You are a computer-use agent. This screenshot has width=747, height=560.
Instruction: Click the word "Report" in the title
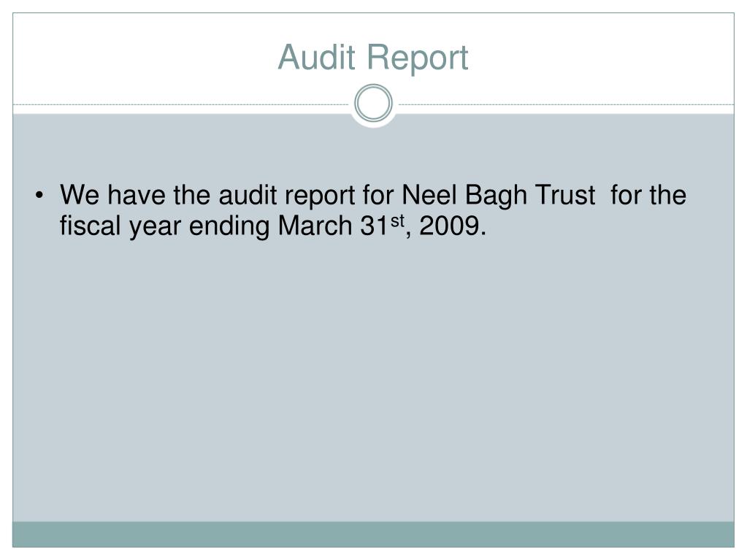coord(418,59)
